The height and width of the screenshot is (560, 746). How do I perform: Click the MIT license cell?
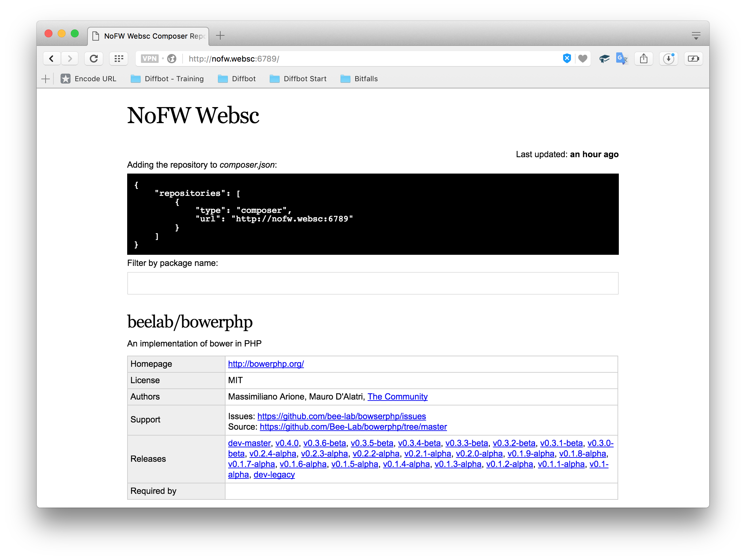click(421, 381)
